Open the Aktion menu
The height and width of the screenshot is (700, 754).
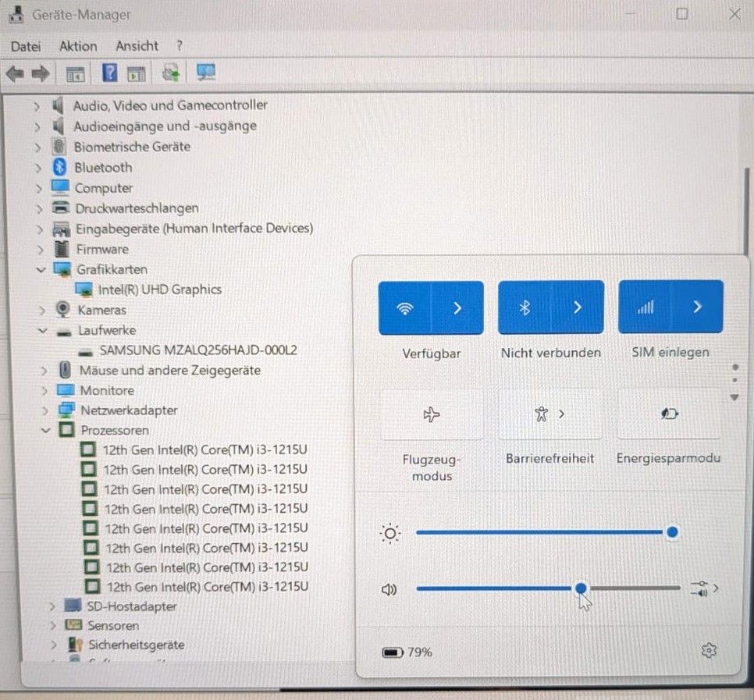pyautogui.click(x=78, y=46)
